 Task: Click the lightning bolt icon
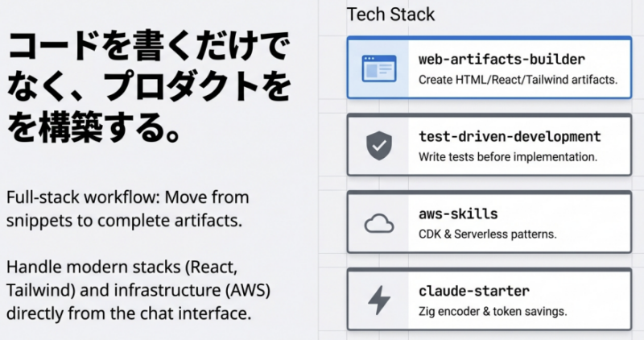coord(378,300)
